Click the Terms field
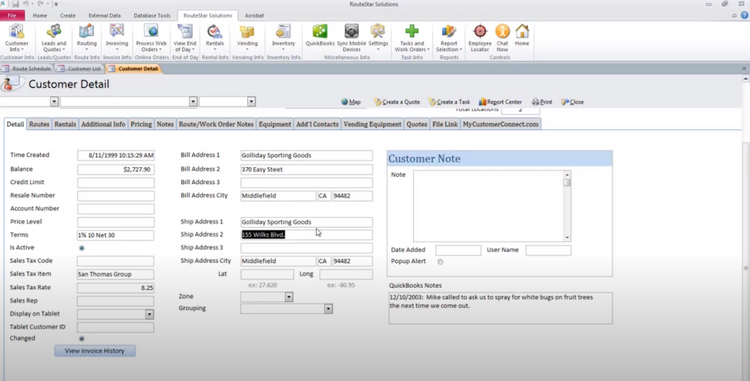The image size is (750, 381). pos(116,235)
